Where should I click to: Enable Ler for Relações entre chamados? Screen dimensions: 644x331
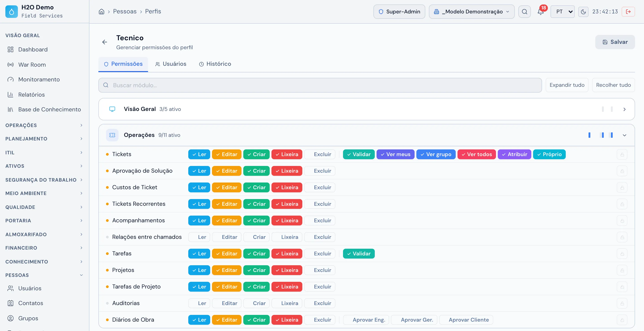point(199,237)
